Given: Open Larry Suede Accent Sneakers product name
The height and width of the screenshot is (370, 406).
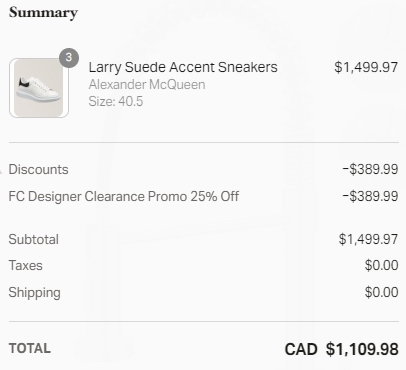Looking at the screenshot, I should (x=183, y=67).
